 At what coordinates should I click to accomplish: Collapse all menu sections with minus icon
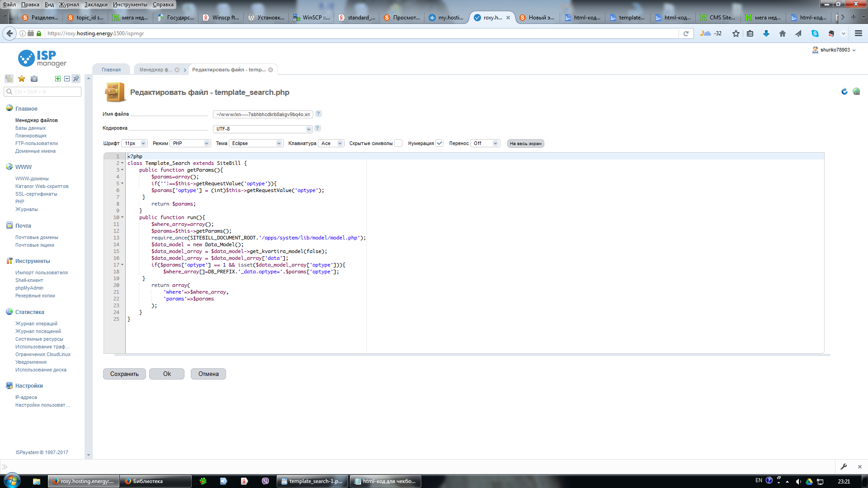coord(67,79)
